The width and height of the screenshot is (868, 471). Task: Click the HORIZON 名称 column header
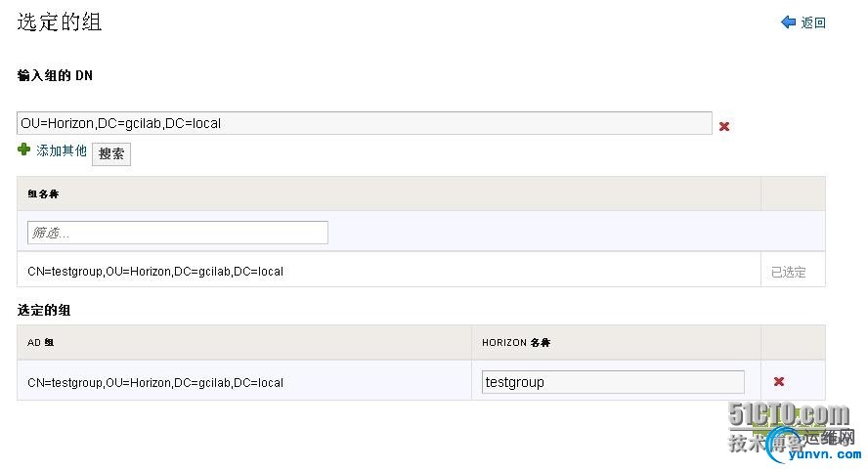click(516, 342)
